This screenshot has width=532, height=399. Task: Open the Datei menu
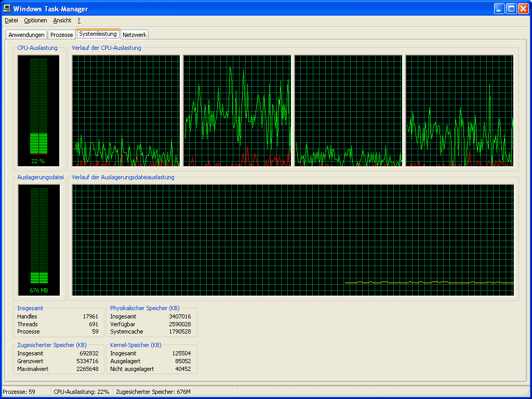tap(11, 20)
